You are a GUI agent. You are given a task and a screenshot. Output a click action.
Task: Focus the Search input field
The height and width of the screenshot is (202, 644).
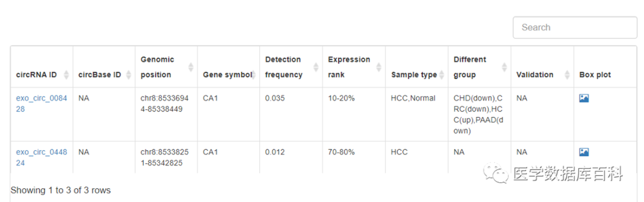pos(575,28)
